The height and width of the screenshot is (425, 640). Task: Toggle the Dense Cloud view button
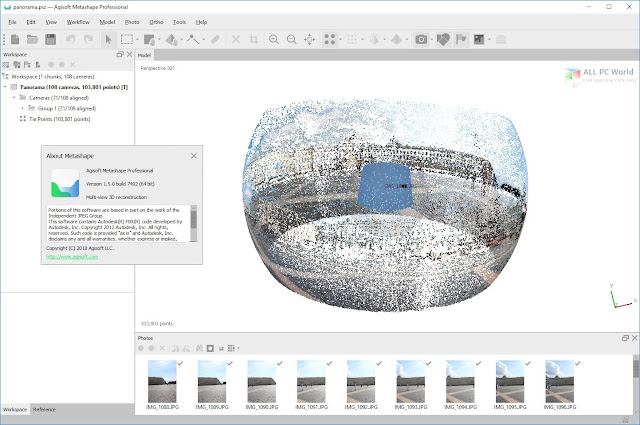(352, 39)
